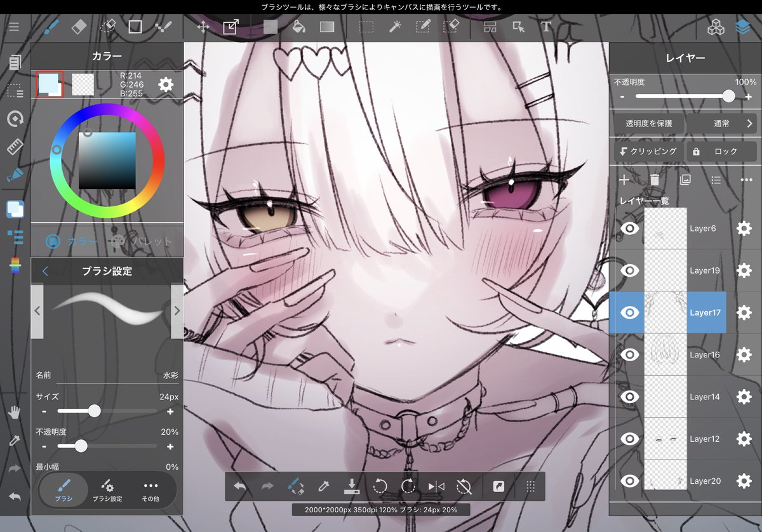Hide Layer17 with its eye icon
The image size is (762, 532).
pos(629,312)
